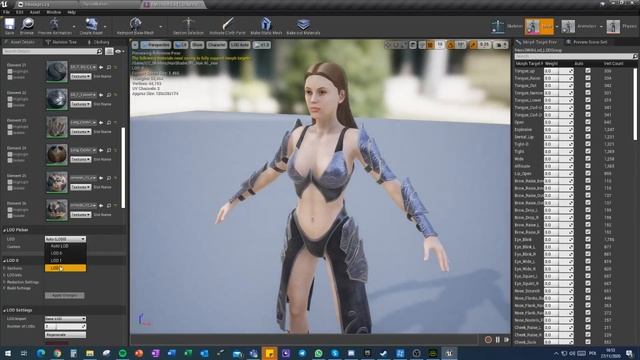Toggle details visibility eye icon
Screen dimensions: 640x360
coord(118,51)
